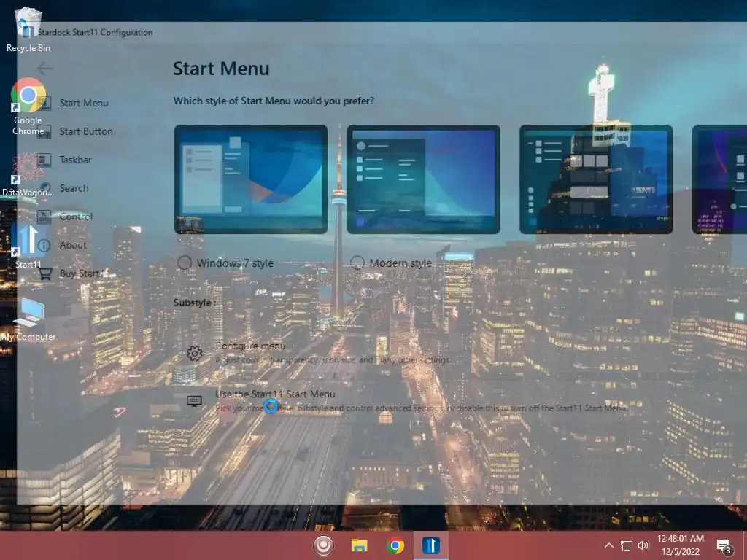Click the About info icon

[44, 245]
